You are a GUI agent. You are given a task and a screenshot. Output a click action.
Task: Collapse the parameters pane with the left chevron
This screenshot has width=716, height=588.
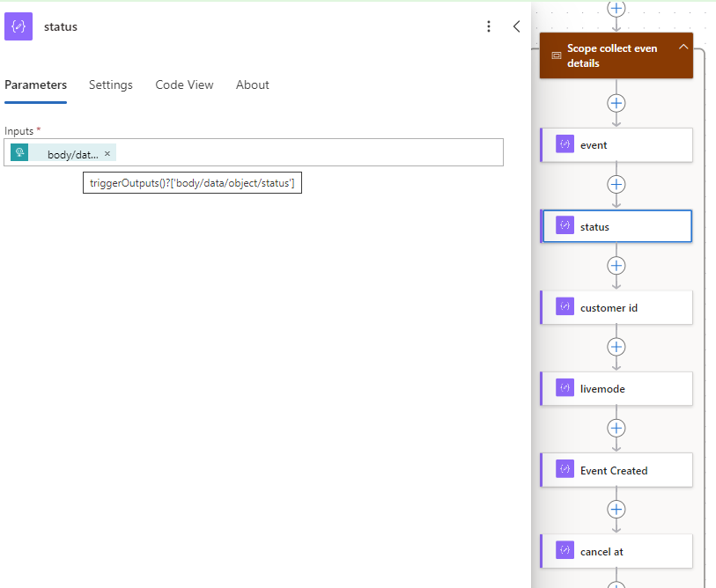pos(517,26)
